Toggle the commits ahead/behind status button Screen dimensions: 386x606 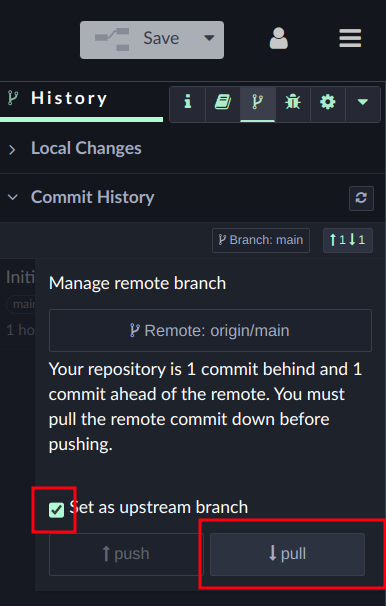pos(348,240)
